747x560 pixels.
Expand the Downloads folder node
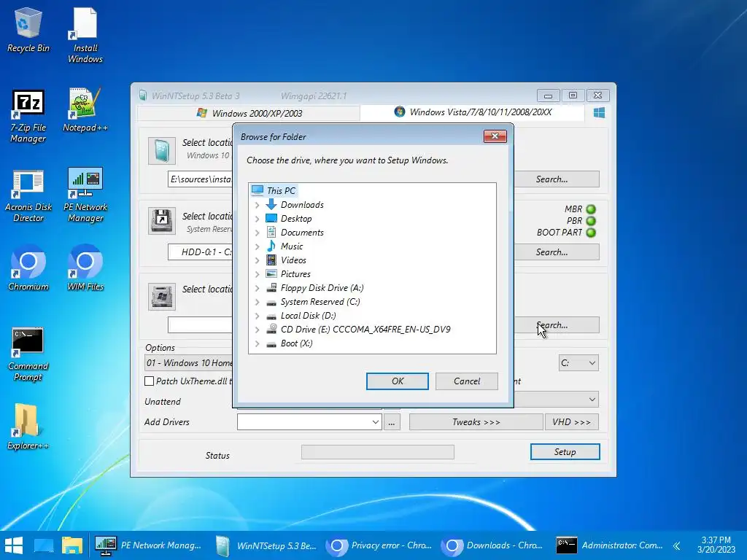pyautogui.click(x=258, y=205)
